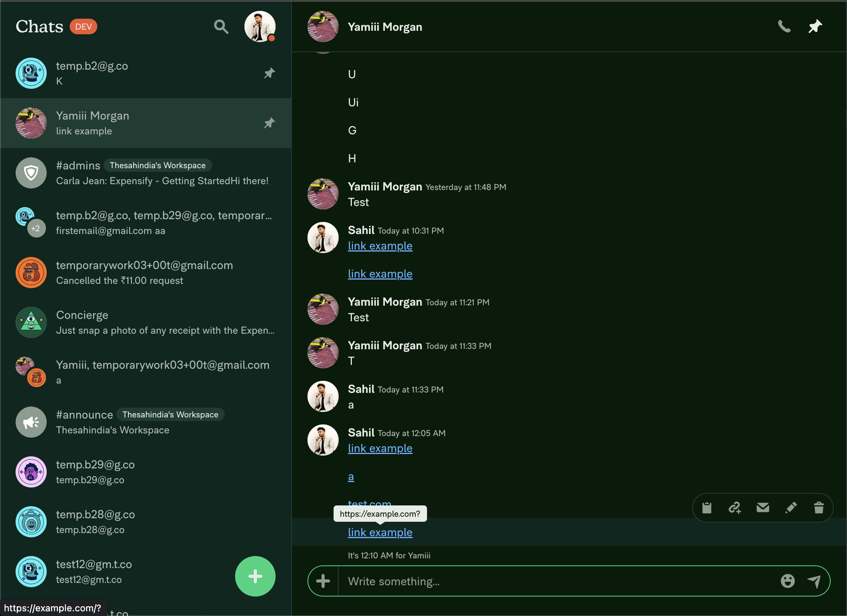Screen dimensions: 847x616
Task: Edit the message with the pencil icon
Action: [x=791, y=508]
